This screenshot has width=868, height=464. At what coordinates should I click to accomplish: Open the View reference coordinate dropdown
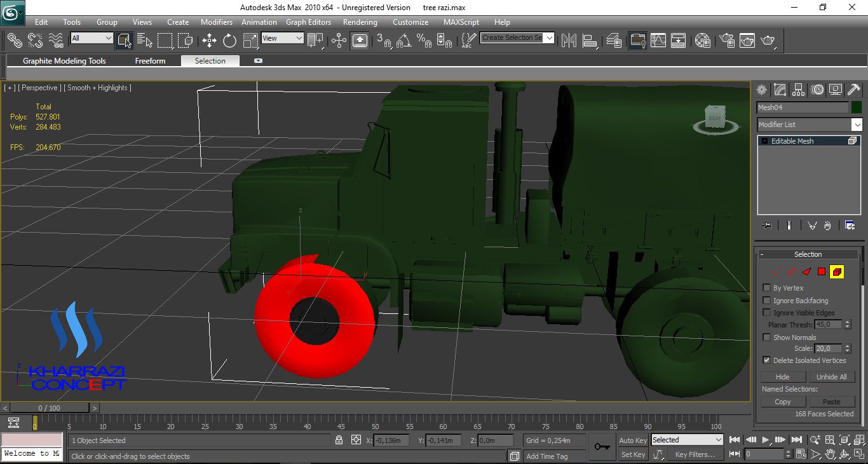click(282, 38)
